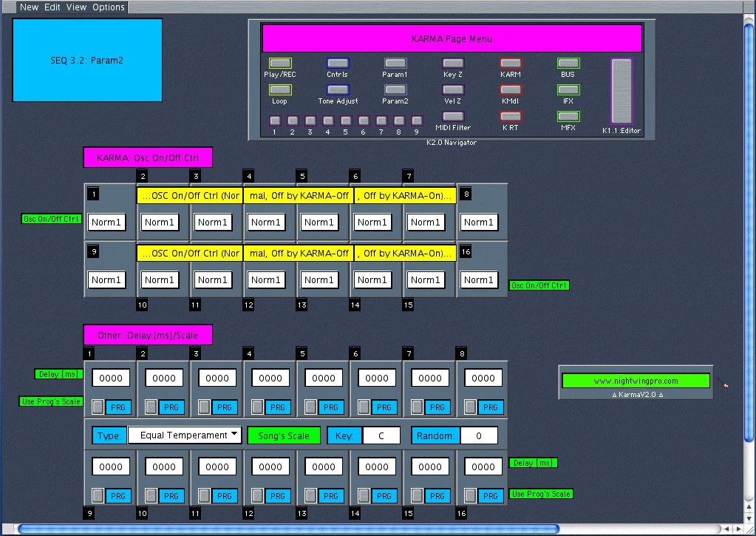The width and height of the screenshot is (756, 536).
Task: Click the Random value input field
Action: 479,435
